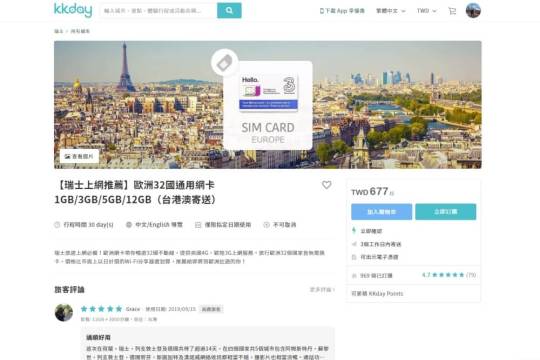
Task: Expand the language dropdown
Action: [391, 11]
